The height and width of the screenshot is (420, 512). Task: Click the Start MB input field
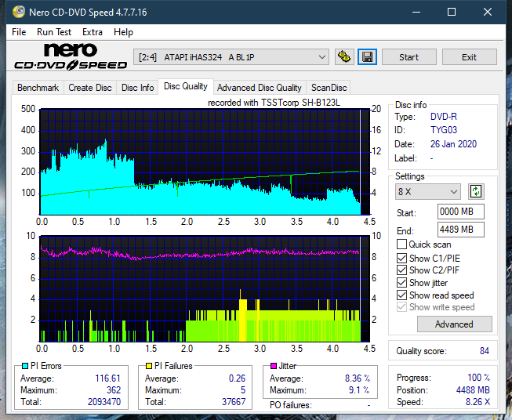pos(461,212)
